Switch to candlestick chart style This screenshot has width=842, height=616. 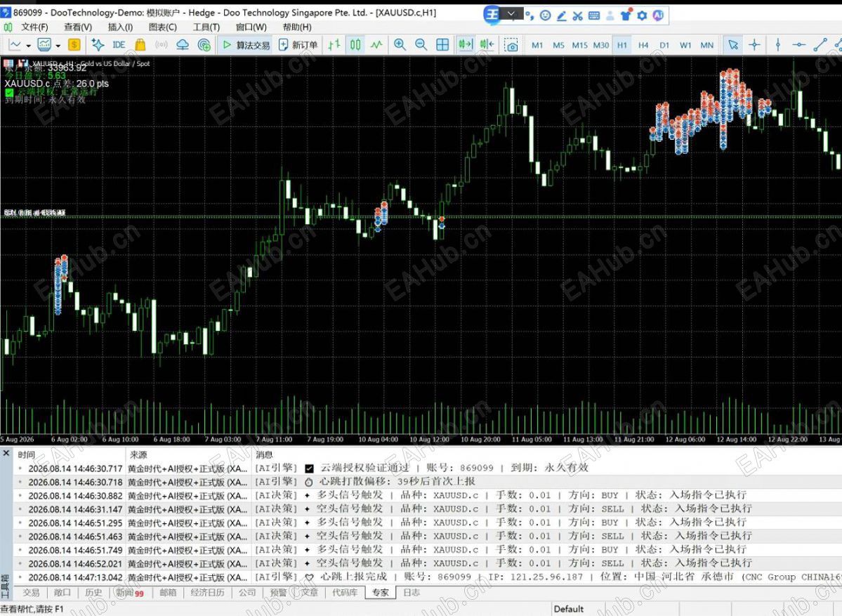[x=355, y=45]
